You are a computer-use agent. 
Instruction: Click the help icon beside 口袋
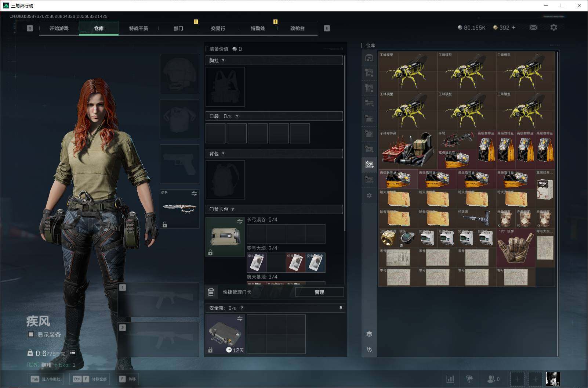coord(237,116)
